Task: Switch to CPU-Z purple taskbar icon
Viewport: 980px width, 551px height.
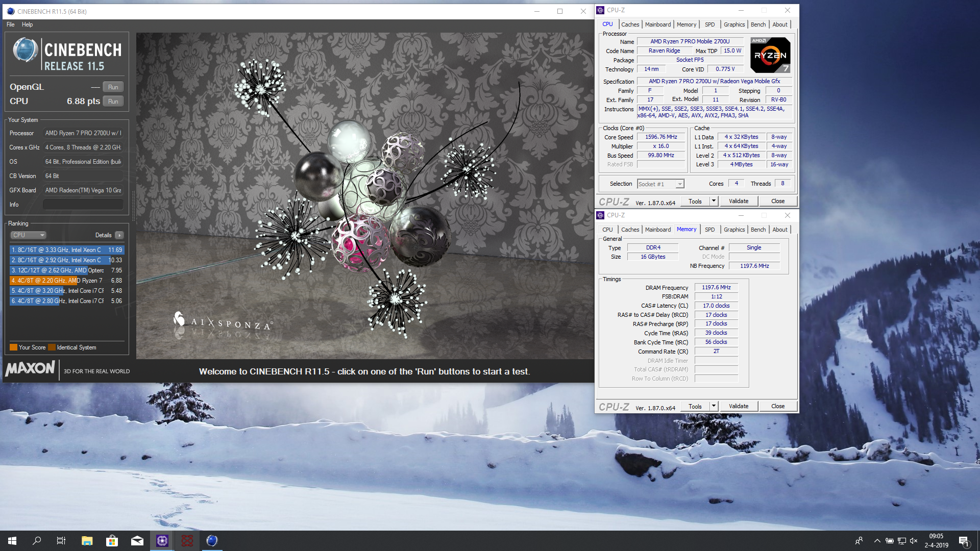Action: 162,541
